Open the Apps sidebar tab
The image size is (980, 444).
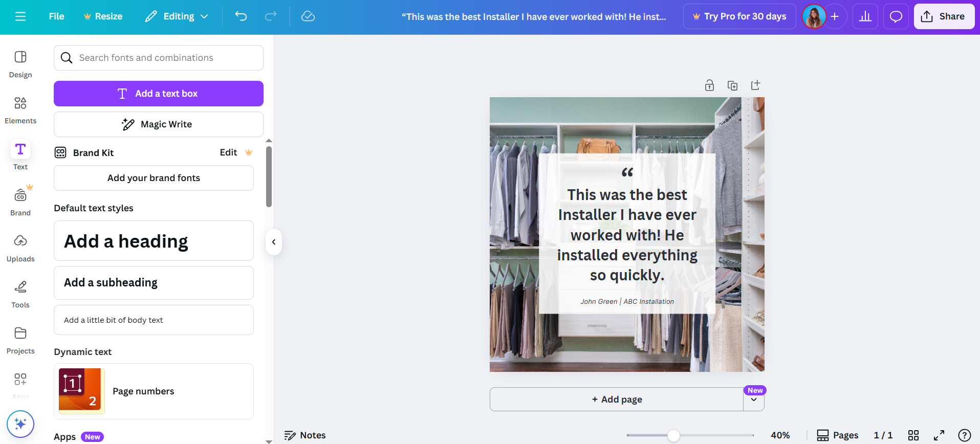coord(20,385)
